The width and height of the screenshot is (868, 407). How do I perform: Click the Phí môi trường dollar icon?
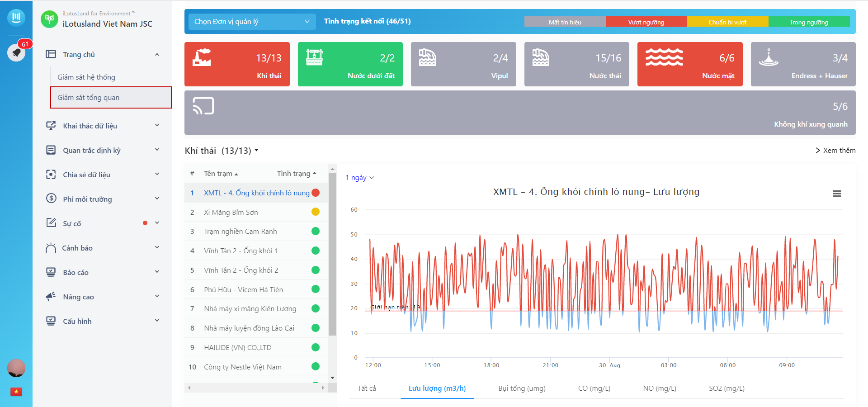(x=51, y=199)
